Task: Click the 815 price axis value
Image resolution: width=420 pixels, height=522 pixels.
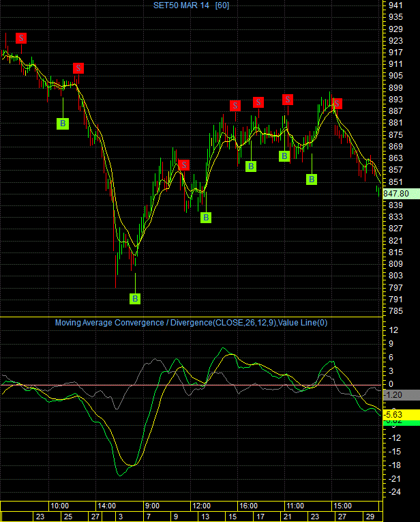Action: coord(395,252)
